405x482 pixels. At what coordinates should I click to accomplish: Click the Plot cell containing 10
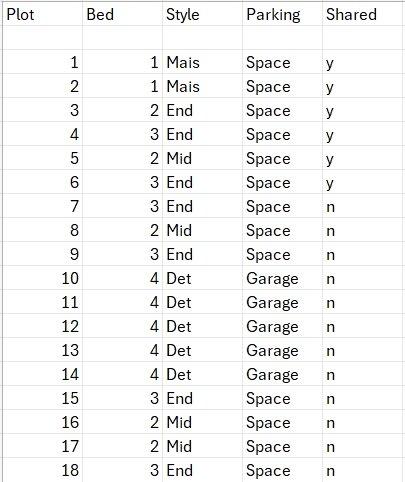(x=43, y=278)
